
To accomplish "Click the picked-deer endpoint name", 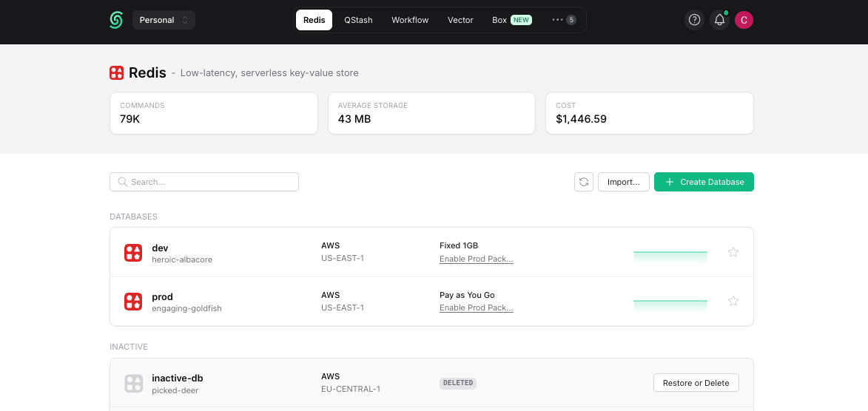I will pyautogui.click(x=175, y=390).
